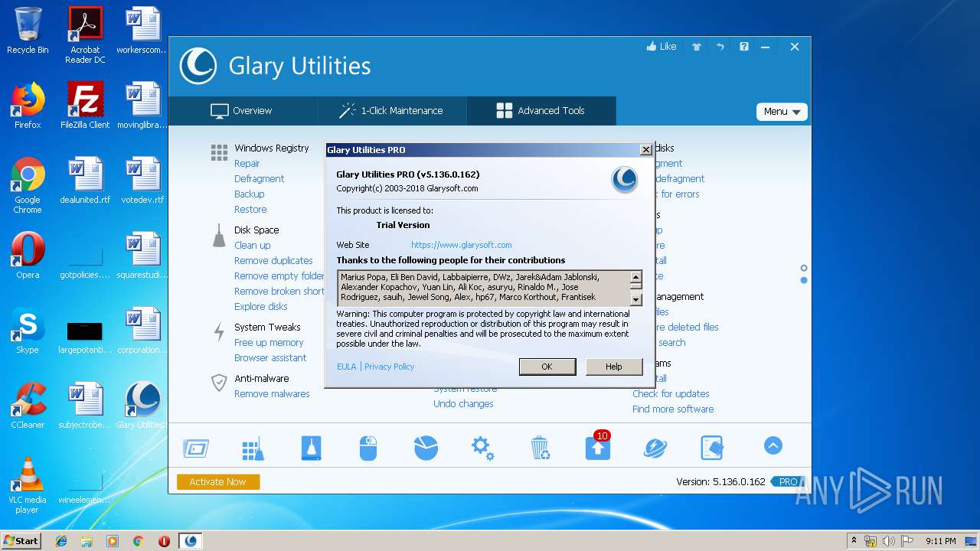Click Find more software link
The image size is (980, 551).
tap(673, 409)
